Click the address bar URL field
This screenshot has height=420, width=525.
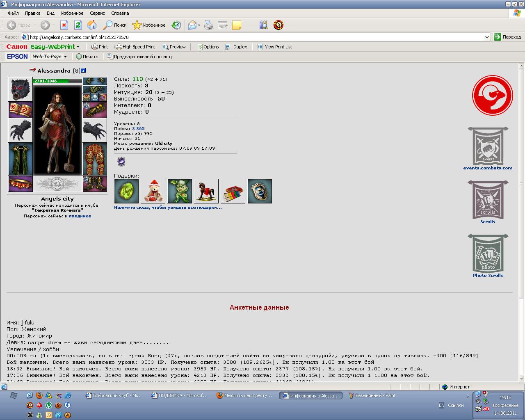coord(256,37)
